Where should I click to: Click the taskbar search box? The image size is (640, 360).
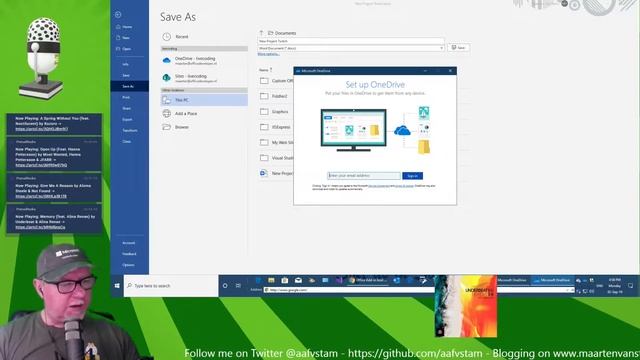tap(171, 286)
